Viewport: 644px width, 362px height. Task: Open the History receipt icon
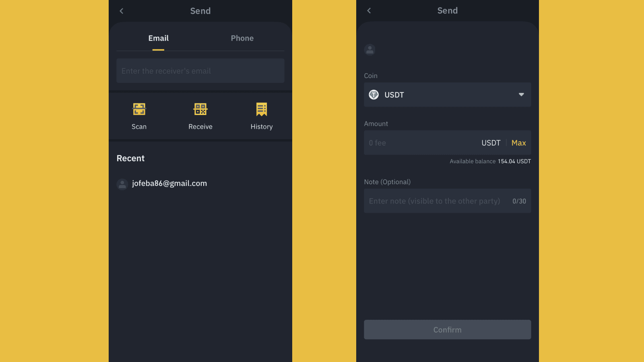pos(262,109)
